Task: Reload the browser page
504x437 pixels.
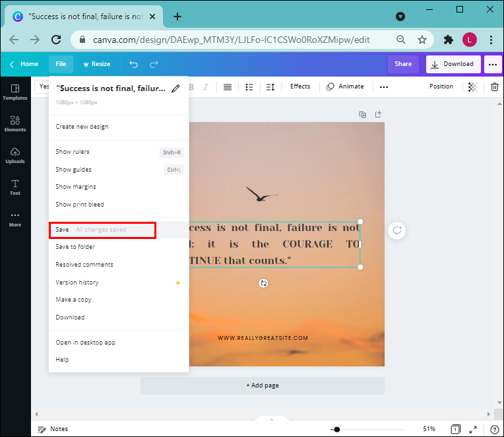Action: 56,40
